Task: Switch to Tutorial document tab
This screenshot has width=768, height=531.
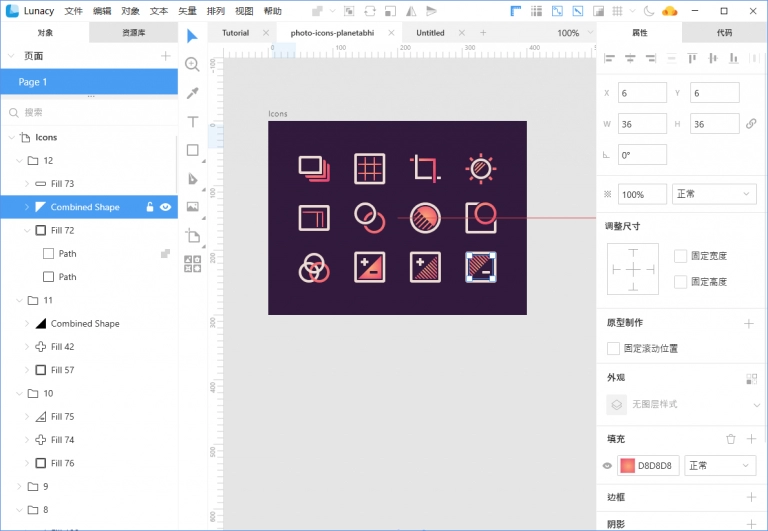Action: tap(236, 33)
